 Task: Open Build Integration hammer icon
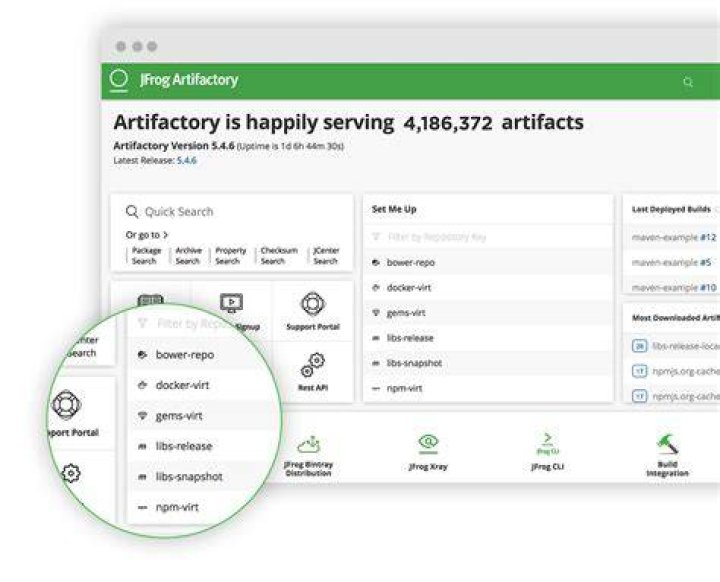pyautogui.click(x=667, y=444)
